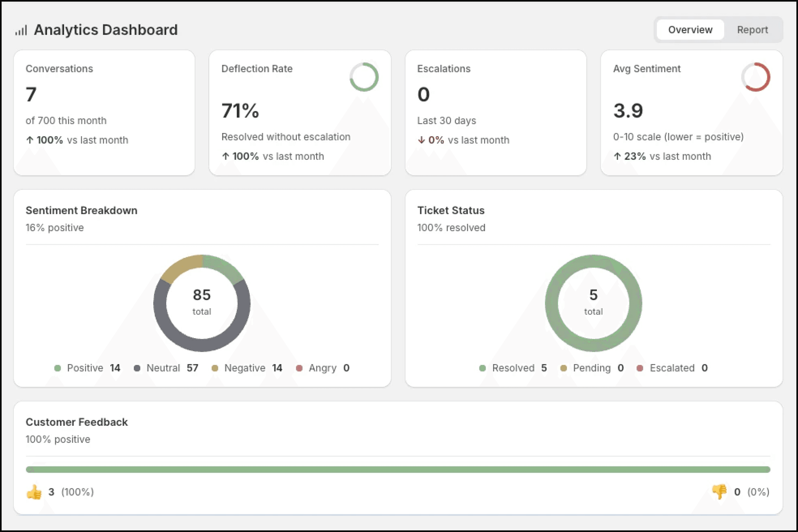The width and height of the screenshot is (798, 532).
Task: Click the tan Negative legend dot
Action: 215,368
